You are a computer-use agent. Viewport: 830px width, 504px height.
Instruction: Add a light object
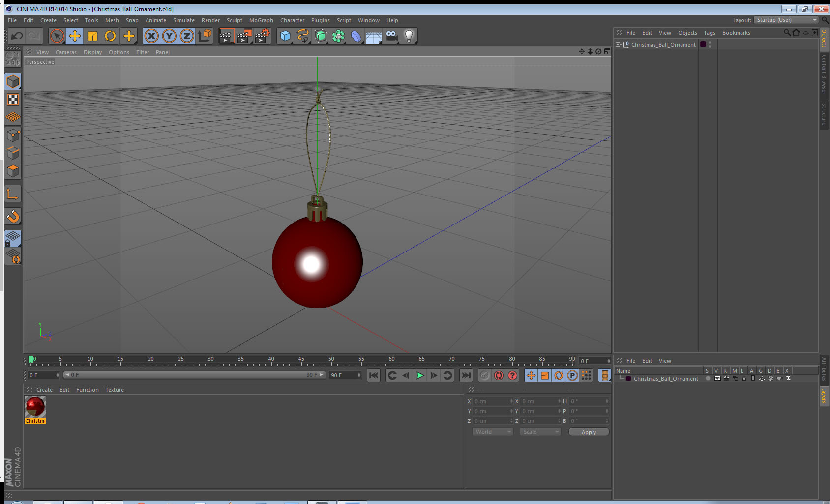(409, 36)
